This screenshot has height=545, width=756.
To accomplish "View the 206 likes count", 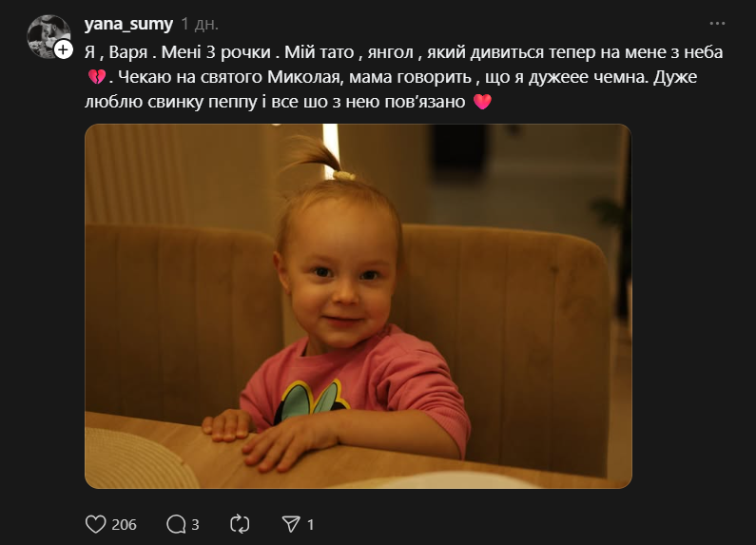I will click(x=125, y=524).
